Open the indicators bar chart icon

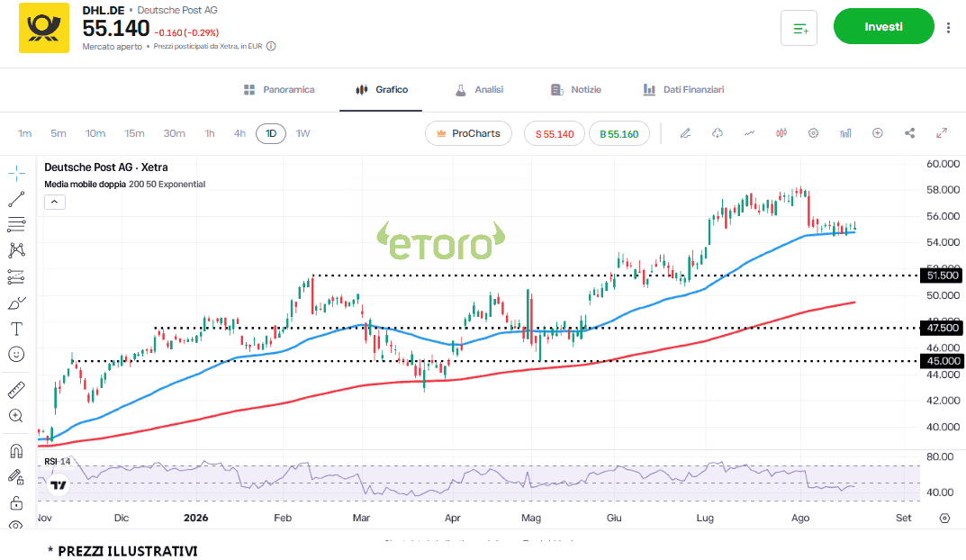845,133
